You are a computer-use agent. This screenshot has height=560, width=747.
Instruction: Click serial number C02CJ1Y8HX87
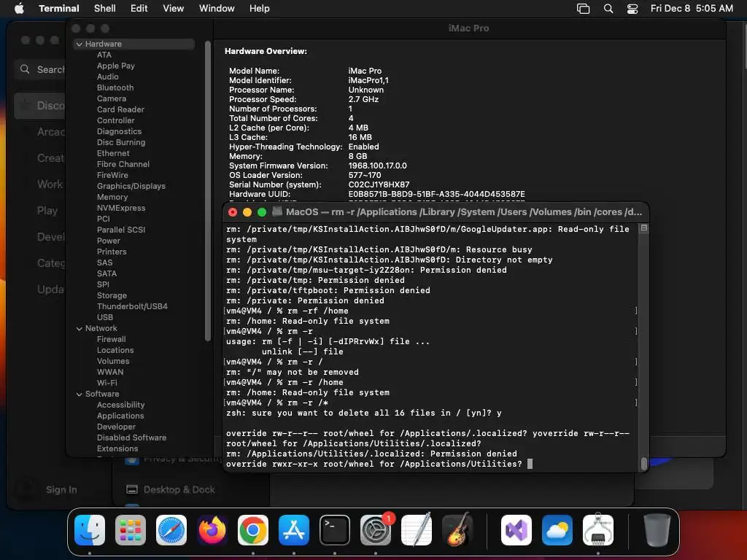(379, 184)
